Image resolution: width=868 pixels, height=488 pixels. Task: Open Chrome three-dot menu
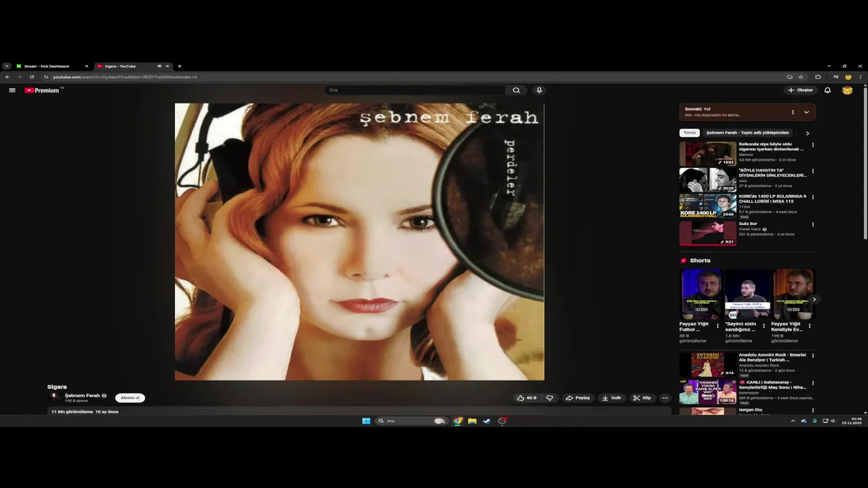[x=861, y=77]
